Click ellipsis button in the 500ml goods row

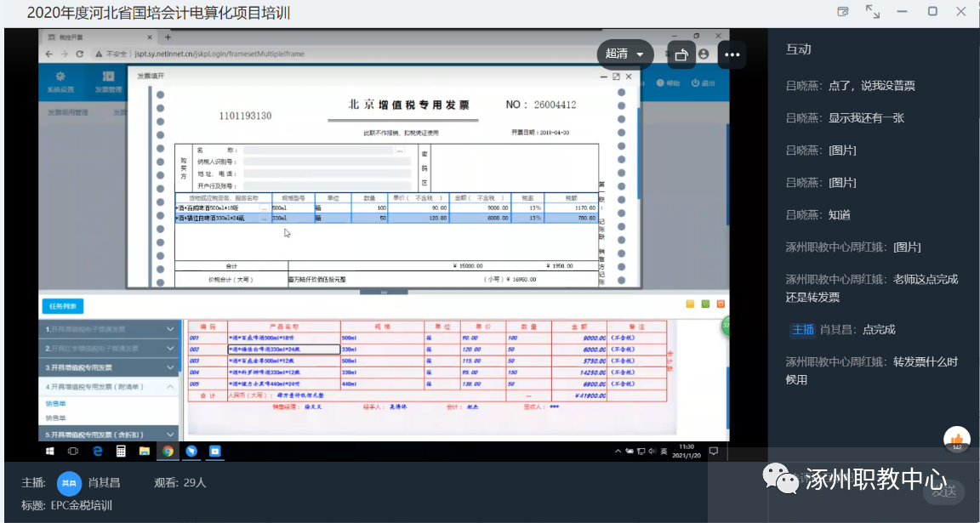pyautogui.click(x=265, y=208)
